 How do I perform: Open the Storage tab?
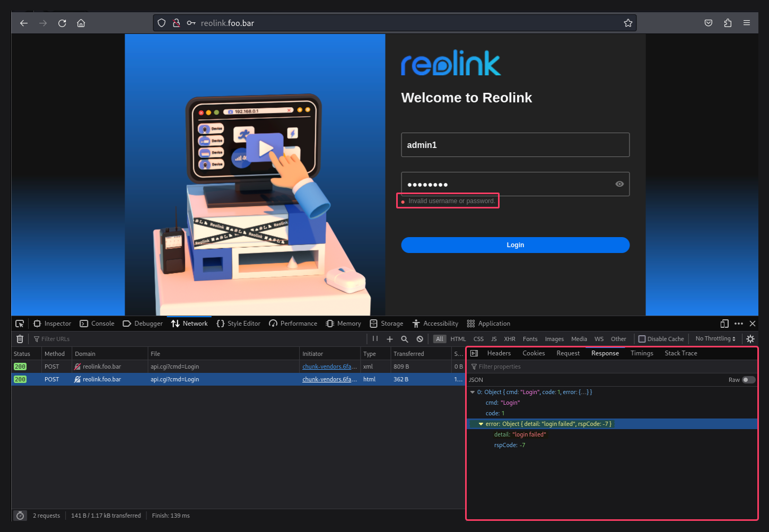(x=387, y=324)
